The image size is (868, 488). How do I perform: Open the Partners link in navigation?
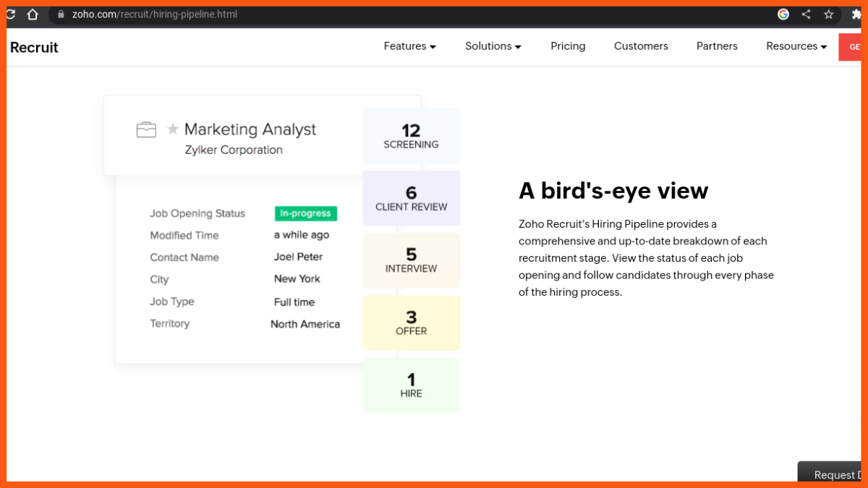click(717, 46)
